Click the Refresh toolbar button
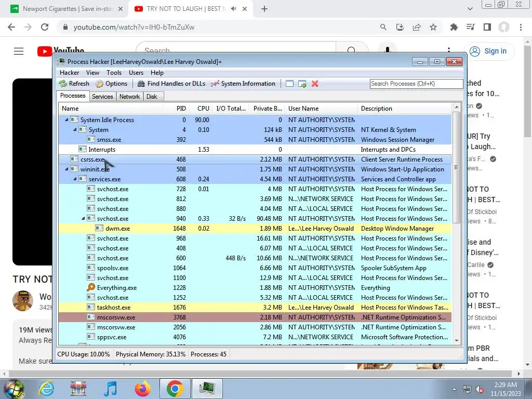This screenshot has height=399, width=532. 74,84
